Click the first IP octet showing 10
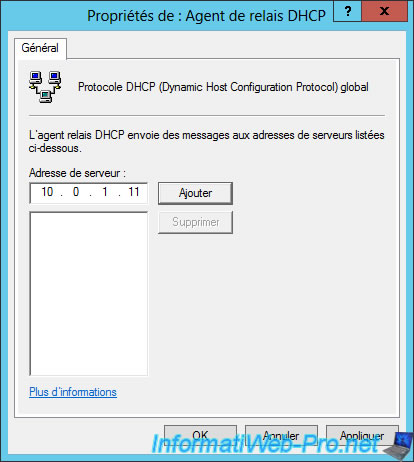Screen dimensions: 414x462 pos(47,192)
